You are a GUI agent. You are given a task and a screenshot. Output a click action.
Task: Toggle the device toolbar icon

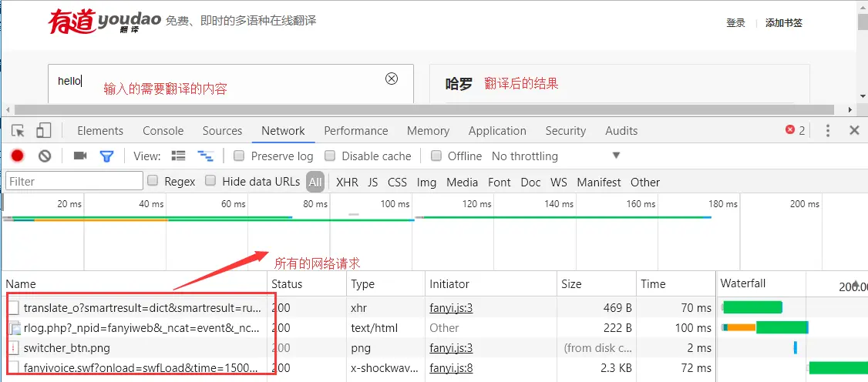43,131
